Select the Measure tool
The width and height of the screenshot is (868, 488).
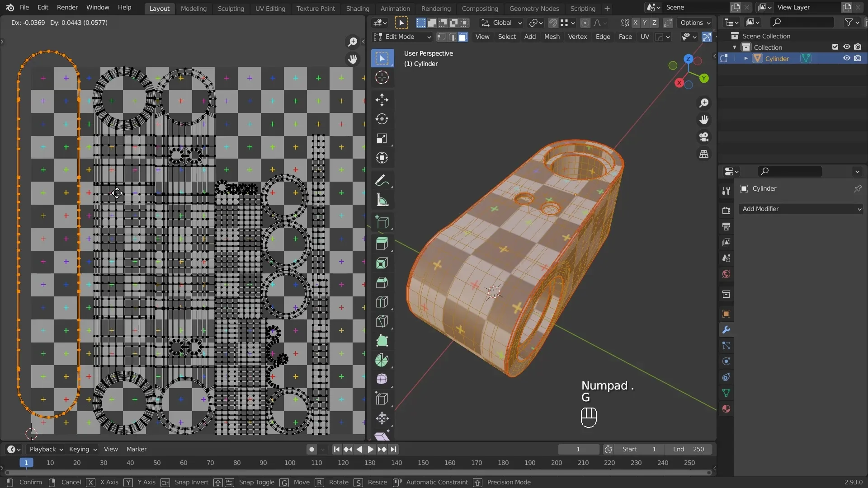382,200
